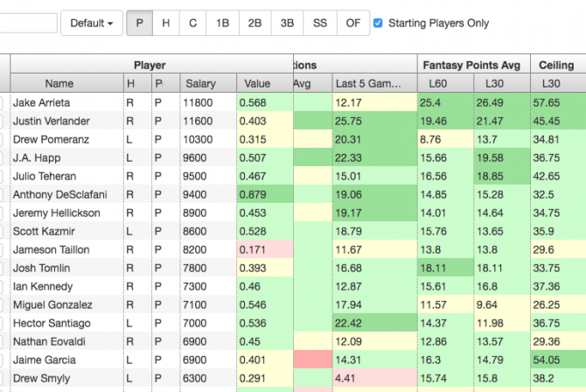
Task: Uncheck Starting Players Only checkbox
Action: tap(378, 24)
